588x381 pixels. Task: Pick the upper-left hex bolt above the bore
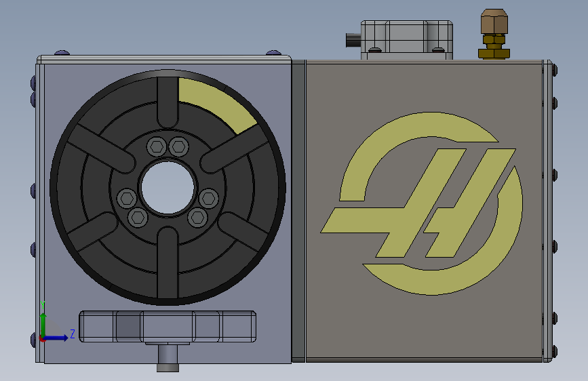157,146
